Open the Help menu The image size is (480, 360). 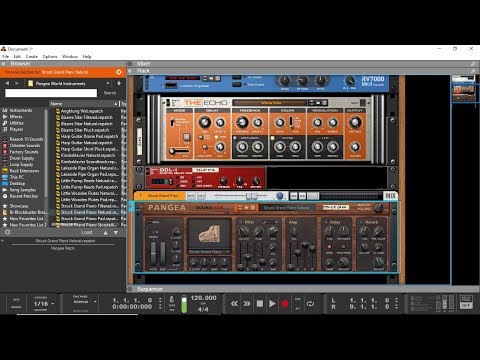click(x=87, y=57)
